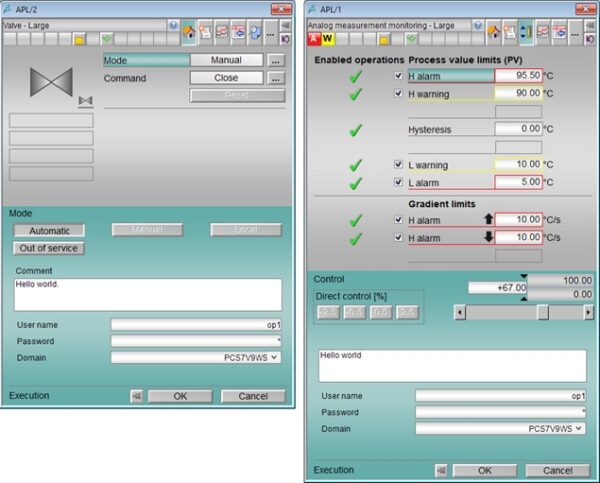Click the +67.00 control value field
This screenshot has height=483, width=600.
497,287
